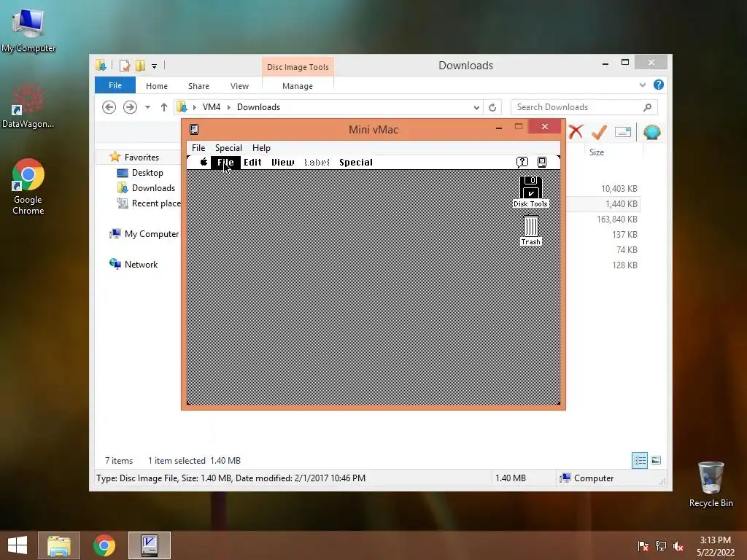The image size is (747, 560).
Task: Click the Explorer help question mark
Action: (659, 85)
